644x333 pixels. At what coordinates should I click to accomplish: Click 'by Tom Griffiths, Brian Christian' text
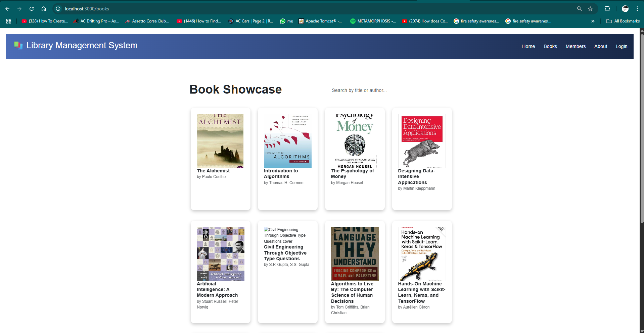pos(350,310)
